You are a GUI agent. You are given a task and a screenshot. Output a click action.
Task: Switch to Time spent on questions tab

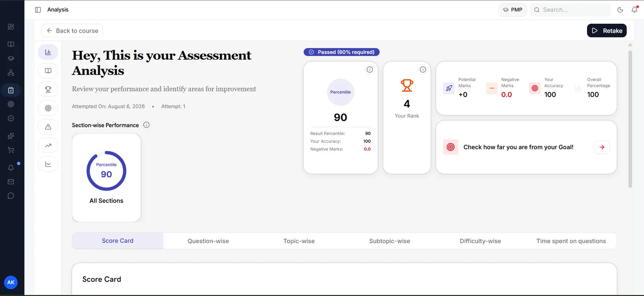click(571, 241)
